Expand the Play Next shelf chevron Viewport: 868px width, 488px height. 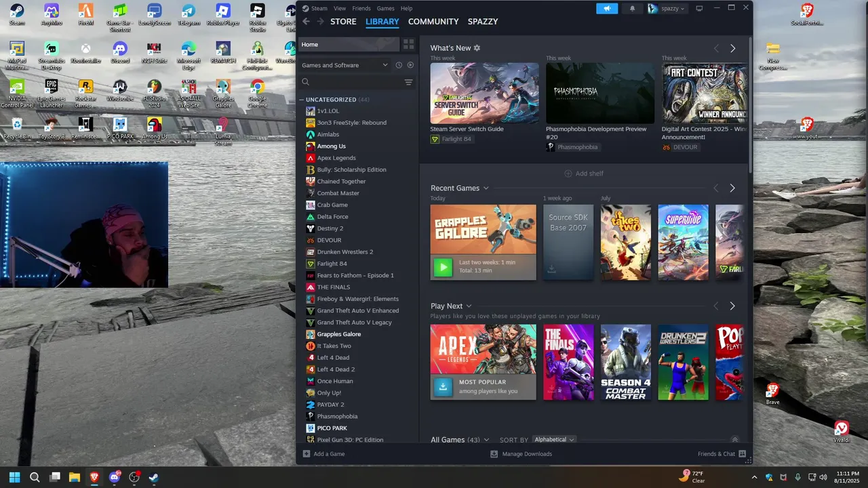click(469, 306)
